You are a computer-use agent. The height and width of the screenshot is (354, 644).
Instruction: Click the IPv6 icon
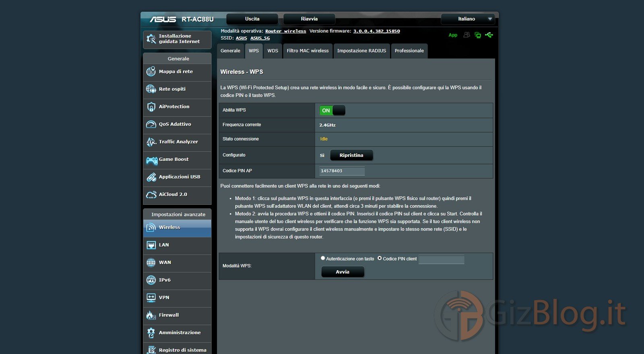(x=151, y=280)
